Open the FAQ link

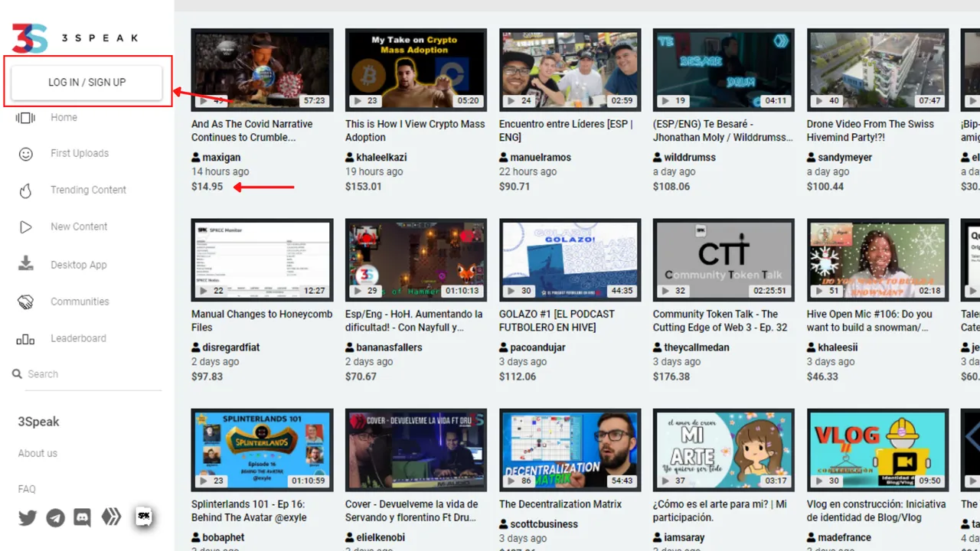tap(27, 489)
